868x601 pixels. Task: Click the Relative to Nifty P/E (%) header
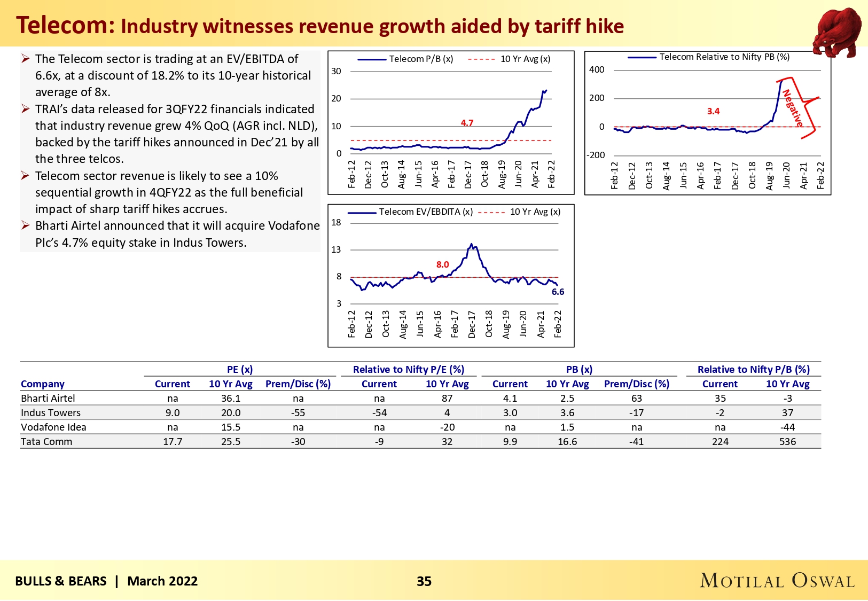click(409, 370)
